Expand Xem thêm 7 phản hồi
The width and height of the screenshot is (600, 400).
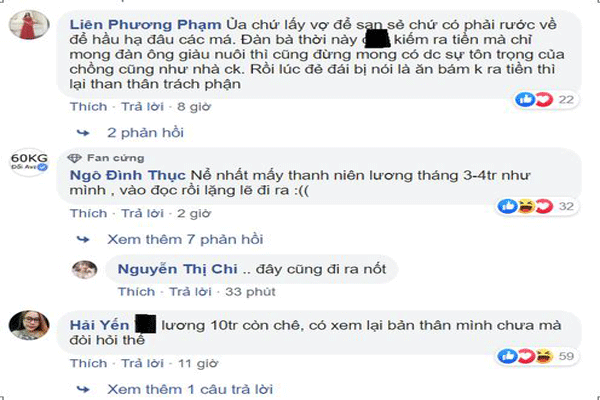click(x=185, y=240)
